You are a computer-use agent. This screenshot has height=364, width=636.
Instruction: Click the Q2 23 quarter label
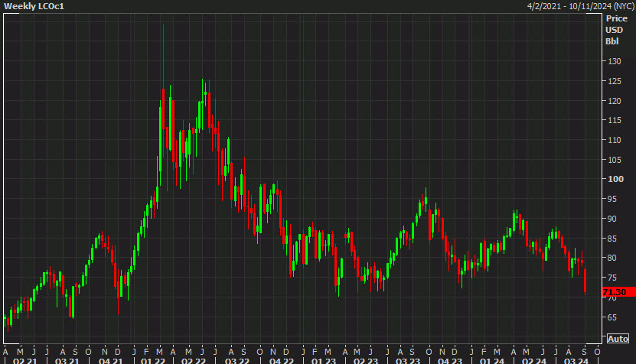pos(366,360)
